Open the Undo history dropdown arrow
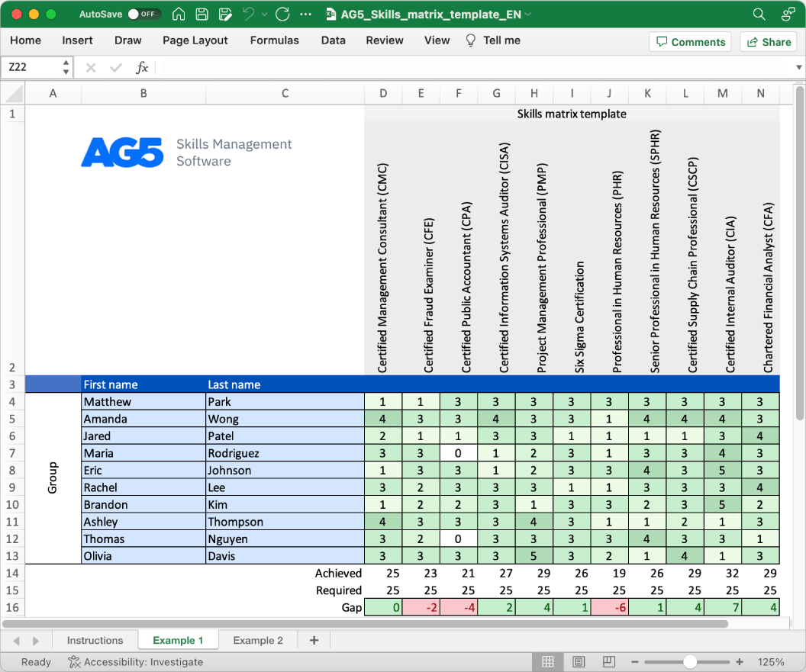The image size is (806, 672). tap(264, 14)
